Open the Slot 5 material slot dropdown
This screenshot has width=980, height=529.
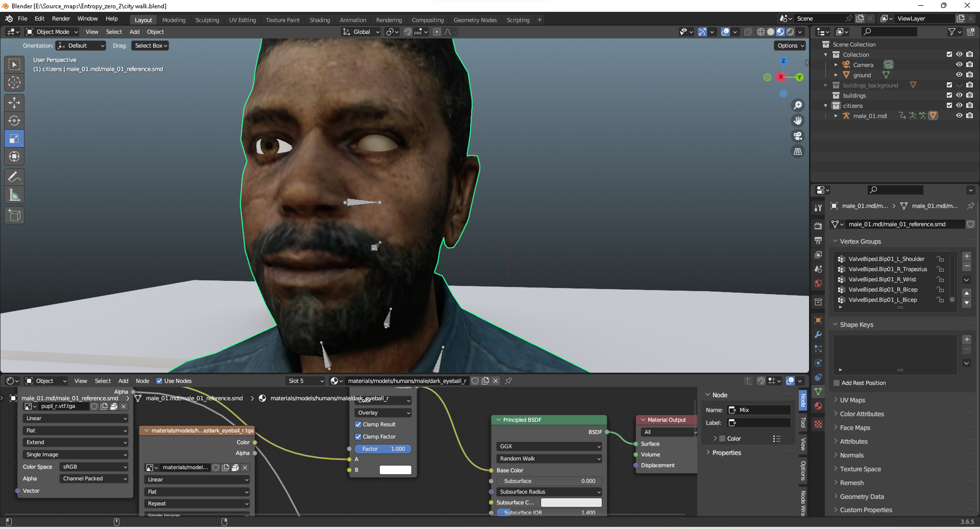click(x=305, y=381)
